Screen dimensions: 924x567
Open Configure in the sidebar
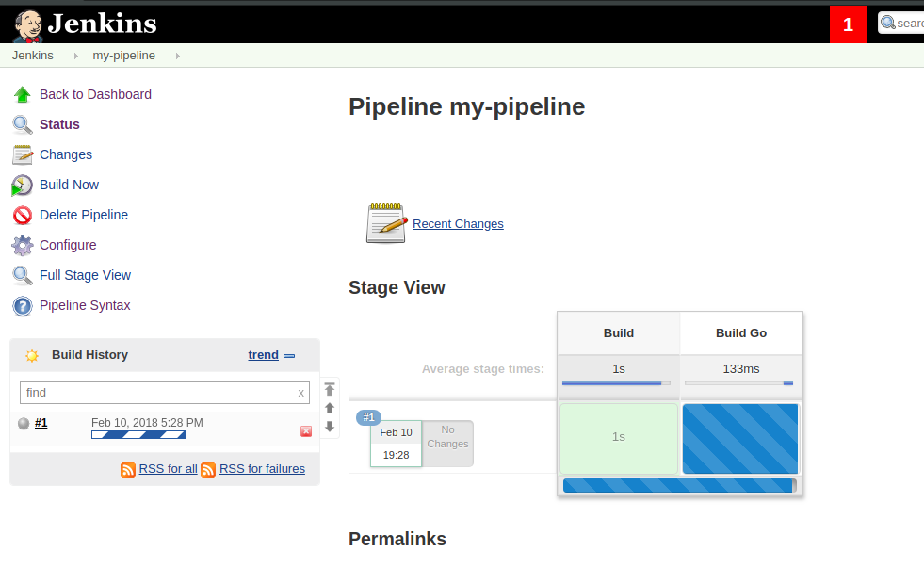click(x=68, y=245)
